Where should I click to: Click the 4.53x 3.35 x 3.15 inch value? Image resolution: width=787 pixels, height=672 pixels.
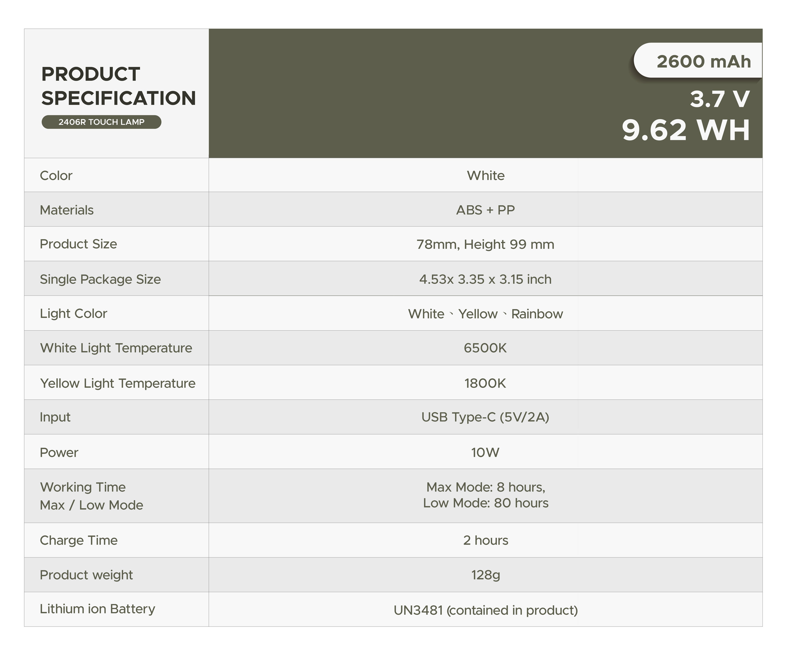click(x=485, y=279)
